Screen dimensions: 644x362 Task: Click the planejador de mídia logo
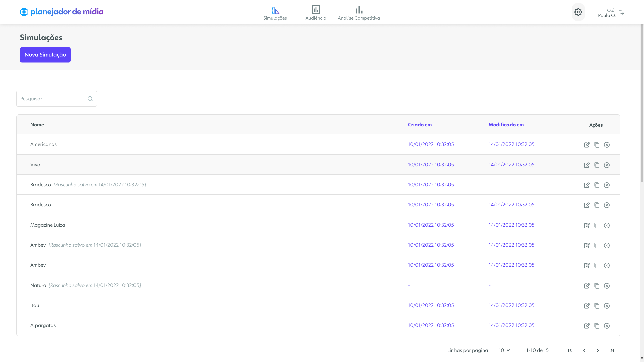click(x=62, y=12)
